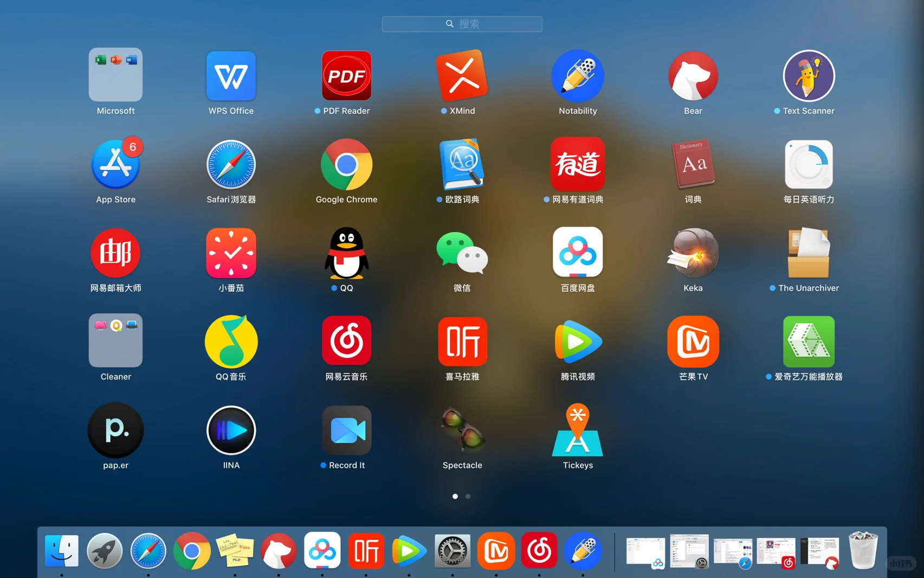
Task: Launch Safari浏览器 in the Launchpad grid
Action: [231, 164]
